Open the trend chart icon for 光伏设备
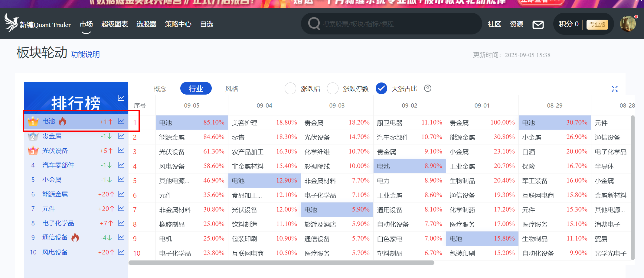 (121, 150)
